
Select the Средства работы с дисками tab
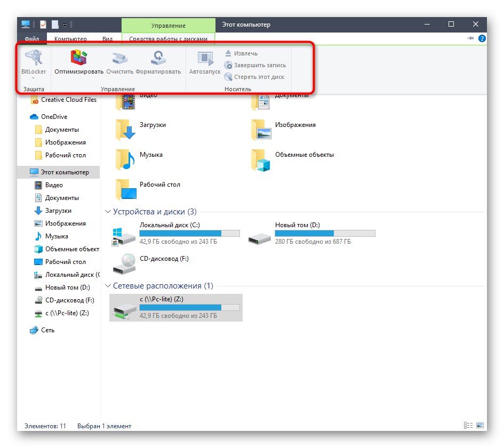[168, 38]
